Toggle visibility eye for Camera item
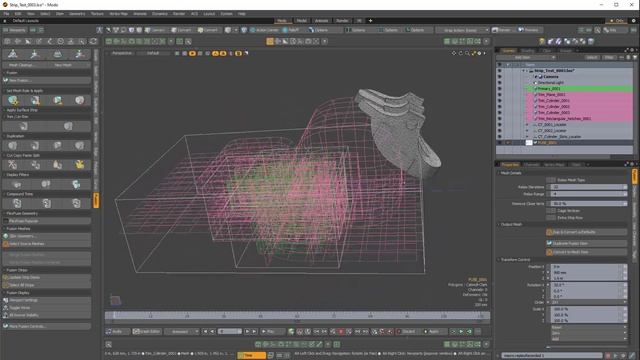The image size is (640, 360). point(500,77)
